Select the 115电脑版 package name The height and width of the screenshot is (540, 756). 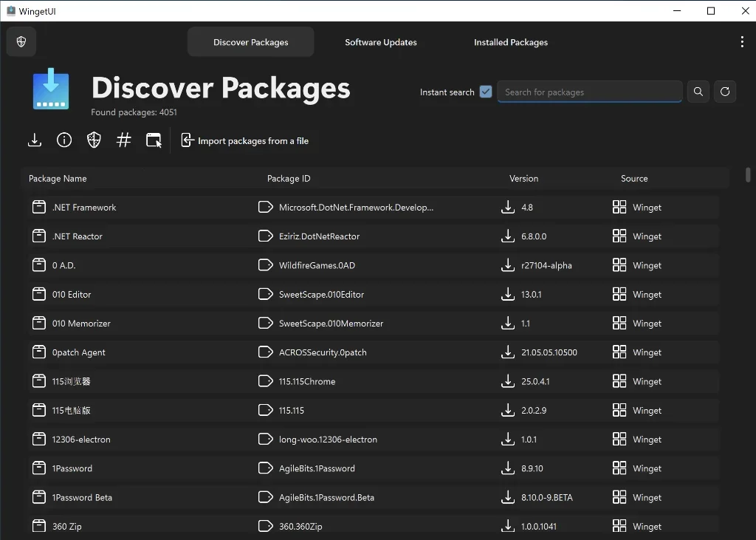(71, 410)
